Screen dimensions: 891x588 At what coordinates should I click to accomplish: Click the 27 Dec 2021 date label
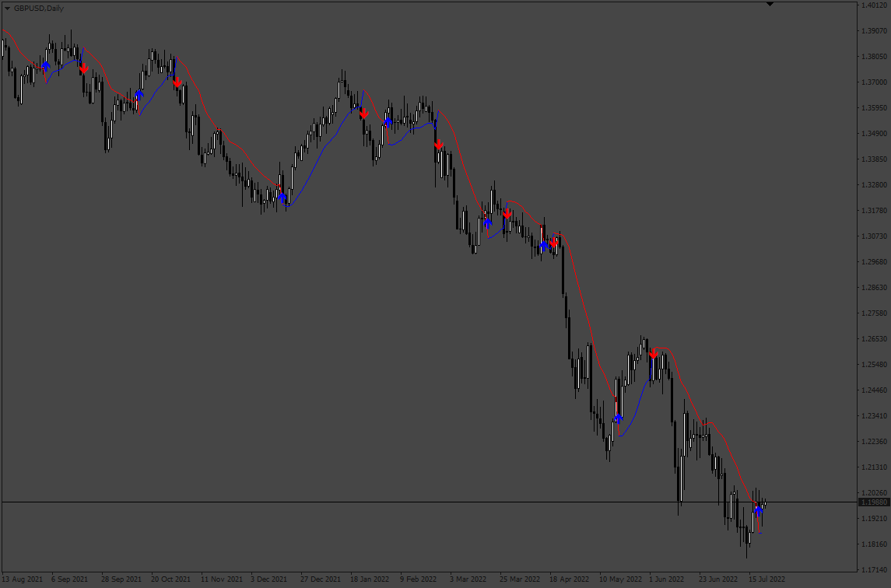pyautogui.click(x=321, y=579)
